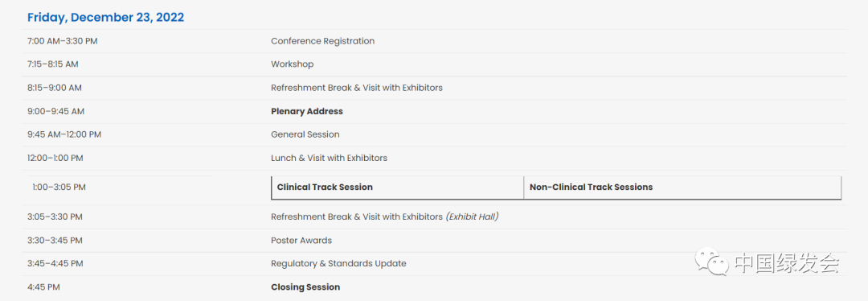
Task: Select the Non-Clinical Track Sessions cell
Action: (x=682, y=188)
